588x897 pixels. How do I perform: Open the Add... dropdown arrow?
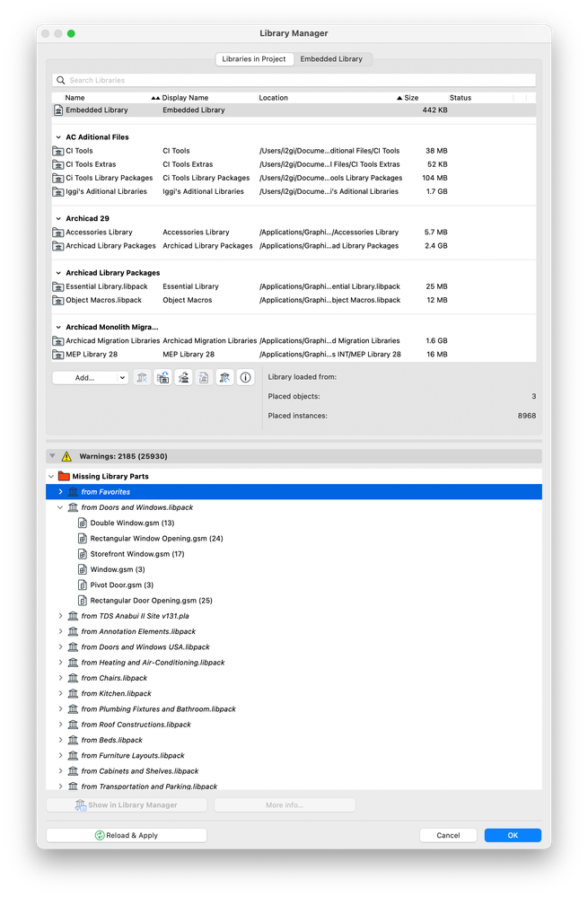pyautogui.click(x=122, y=377)
